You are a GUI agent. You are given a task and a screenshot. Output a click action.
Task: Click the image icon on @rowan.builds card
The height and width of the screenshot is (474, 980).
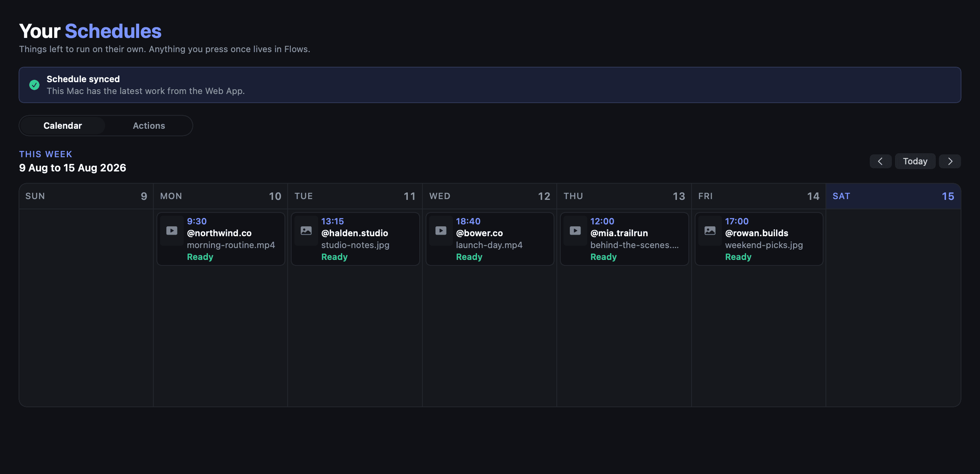coord(710,231)
